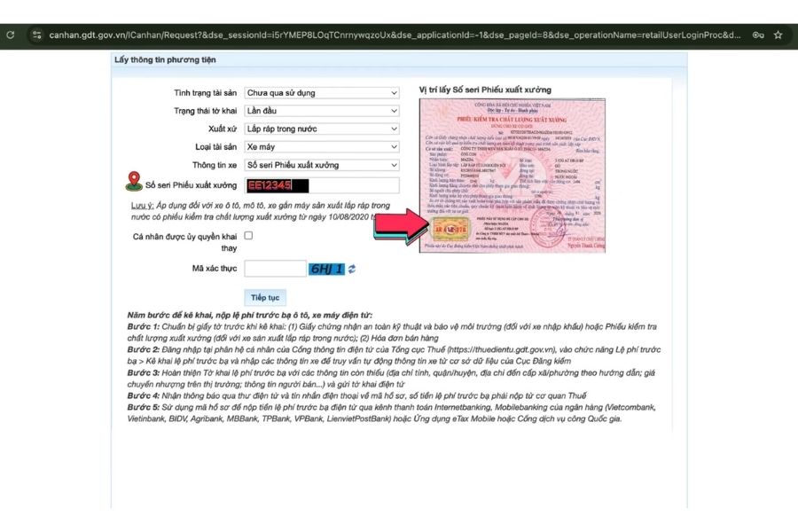798x532 pixels.
Task: Open the 'Loại tài sản' dropdown
Action: point(322,146)
